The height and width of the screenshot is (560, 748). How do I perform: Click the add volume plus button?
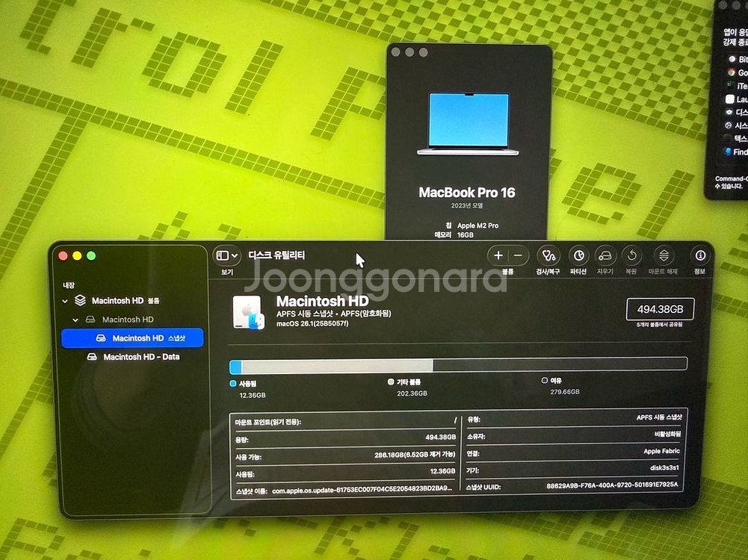pyautogui.click(x=498, y=255)
